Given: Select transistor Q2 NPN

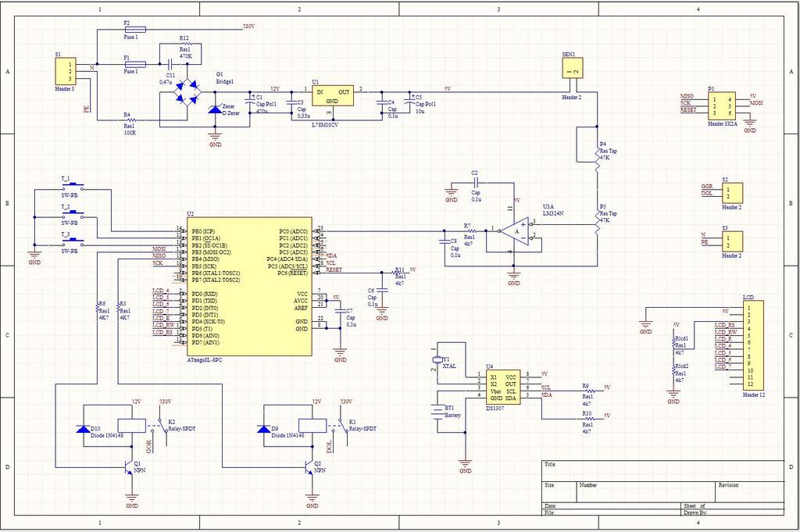Looking at the screenshot, I should pos(308,466).
